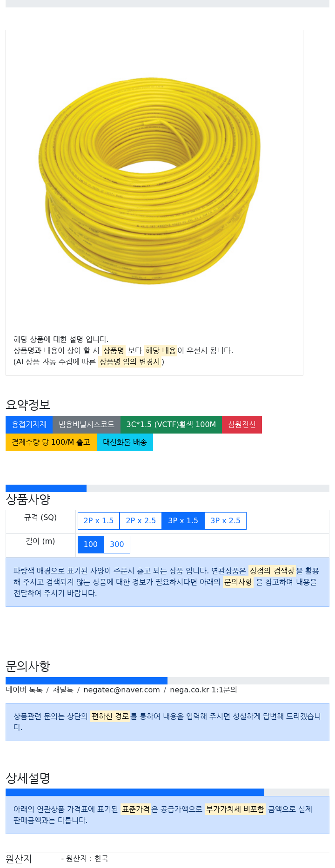Image resolution: width=335 pixels, height=868 pixels.
Task: Open the 네이버 톡톡 inquiry link
Action: (x=24, y=690)
